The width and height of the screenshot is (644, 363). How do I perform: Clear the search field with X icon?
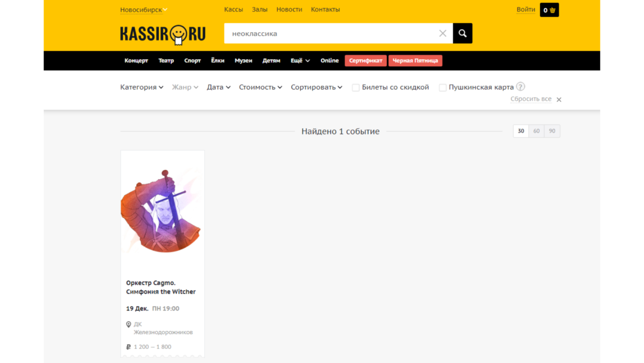[442, 33]
